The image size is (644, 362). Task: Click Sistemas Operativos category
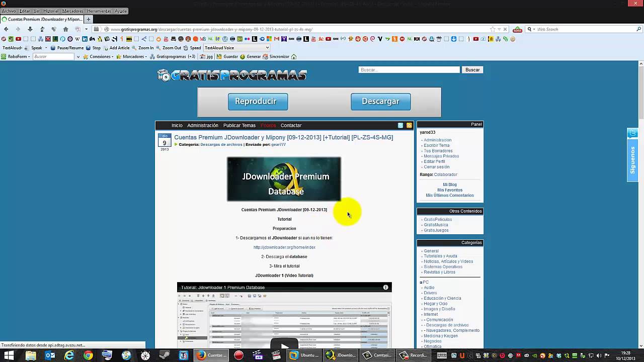coord(443,267)
